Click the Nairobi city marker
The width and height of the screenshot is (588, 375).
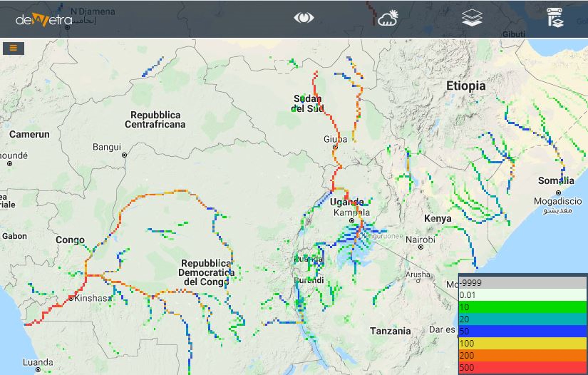421,247
